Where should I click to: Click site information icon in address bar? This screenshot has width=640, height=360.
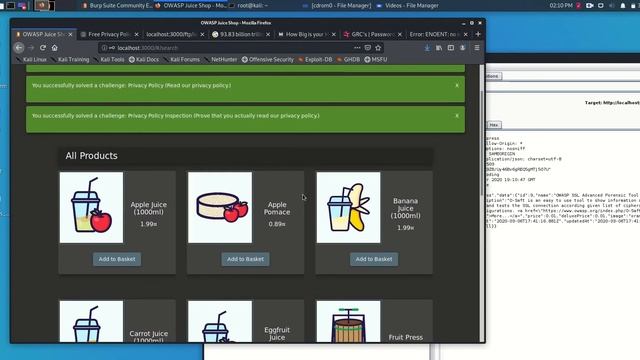point(104,48)
